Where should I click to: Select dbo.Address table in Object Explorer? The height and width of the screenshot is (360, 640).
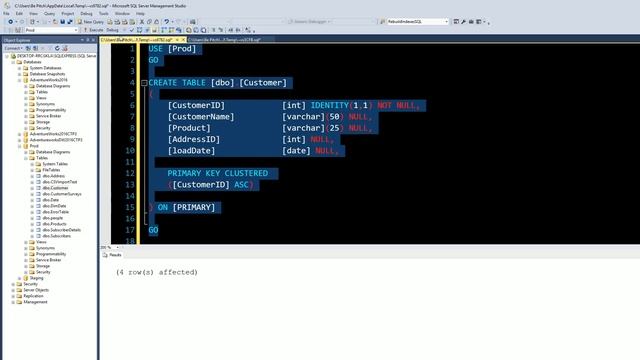(53, 176)
